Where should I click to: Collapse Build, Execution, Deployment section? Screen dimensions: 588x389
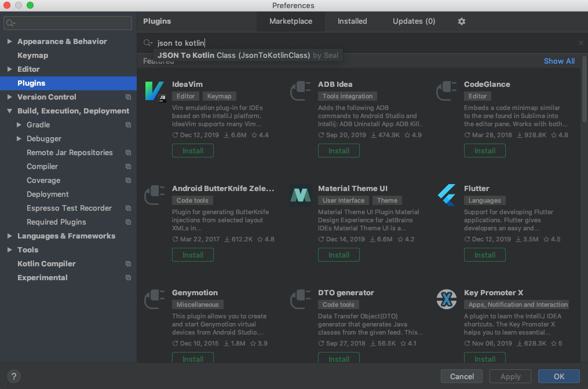tap(10, 111)
